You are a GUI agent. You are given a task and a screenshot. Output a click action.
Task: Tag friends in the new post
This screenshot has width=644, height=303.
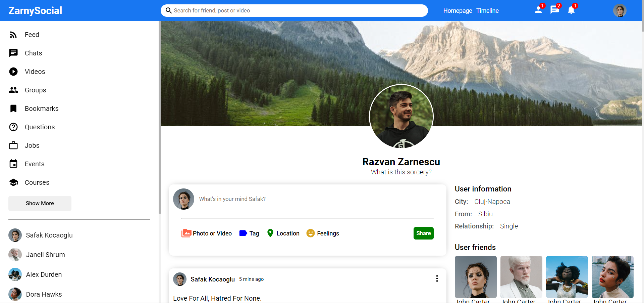pos(249,233)
